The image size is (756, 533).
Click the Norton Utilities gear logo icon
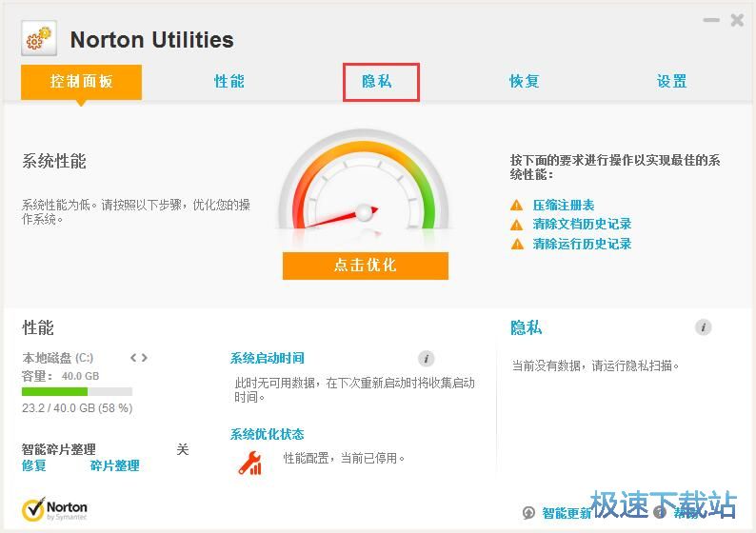(x=39, y=38)
